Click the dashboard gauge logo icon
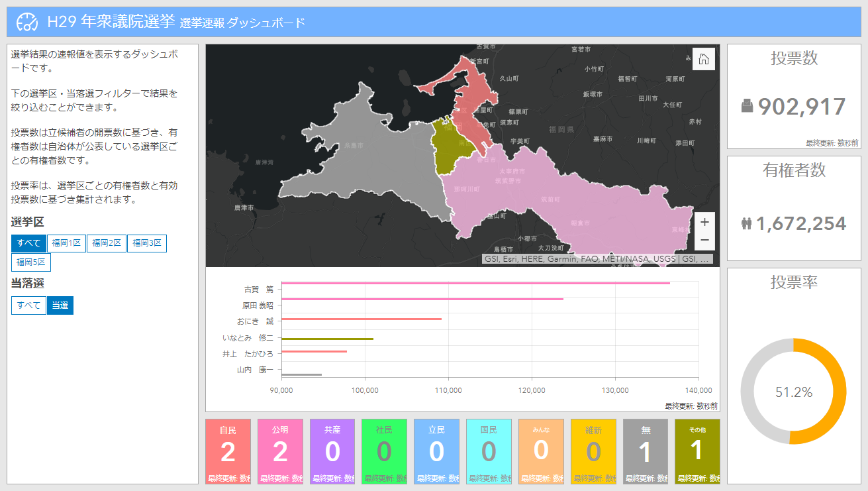Viewport: 868px width, 491px height. point(27,23)
